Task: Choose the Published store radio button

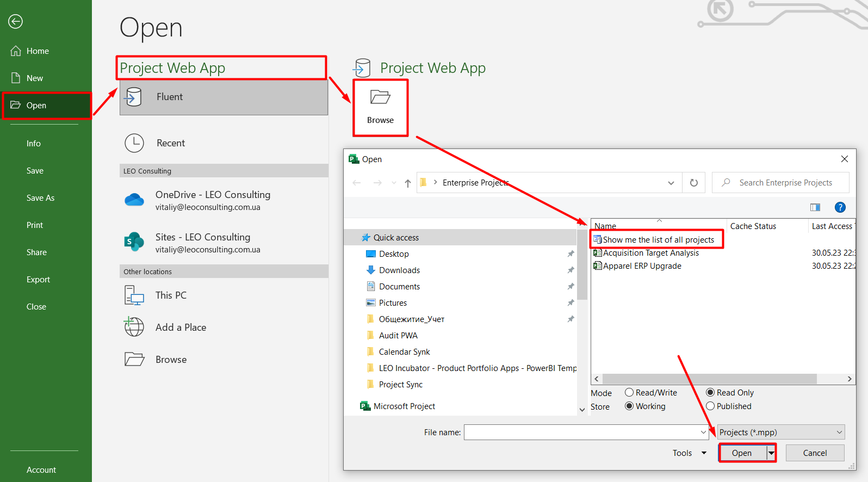Action: point(710,406)
